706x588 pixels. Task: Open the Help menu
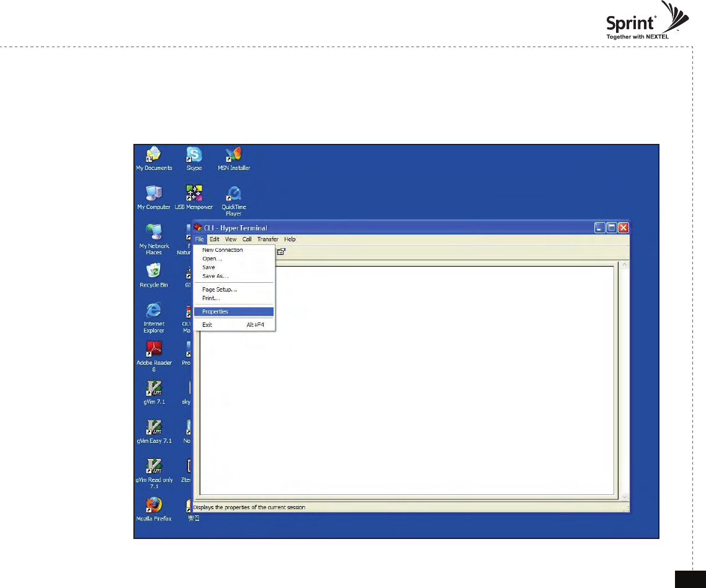(x=290, y=239)
